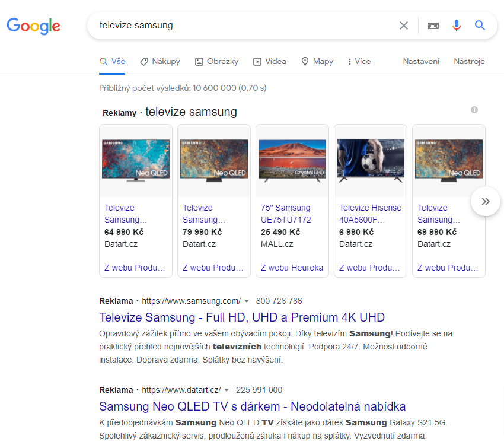Viewport: 504px width, 448px height.
Task: Expand the samsung.com ad URL dropdown arrow
Action: [x=247, y=301]
